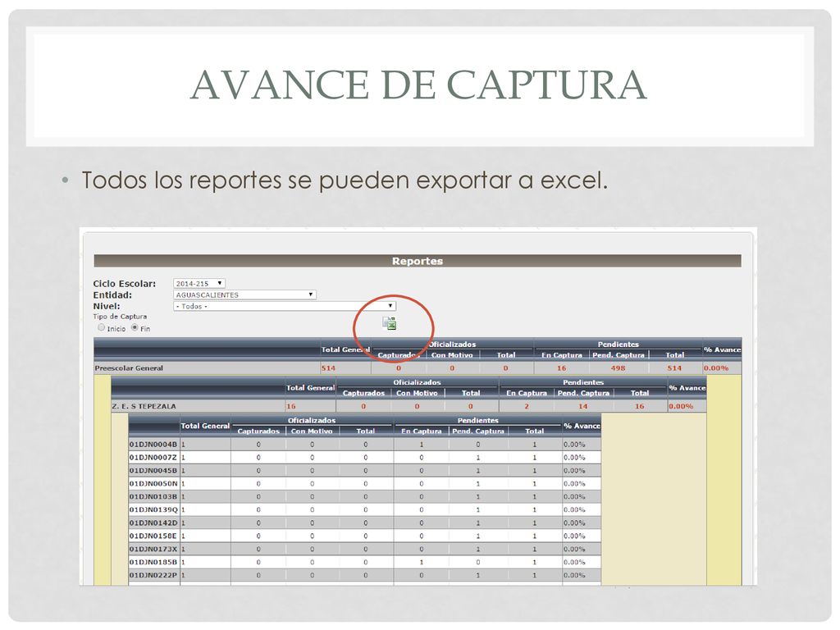The image size is (840, 630).
Task: Click the Excel export icon
Action: pyautogui.click(x=389, y=322)
